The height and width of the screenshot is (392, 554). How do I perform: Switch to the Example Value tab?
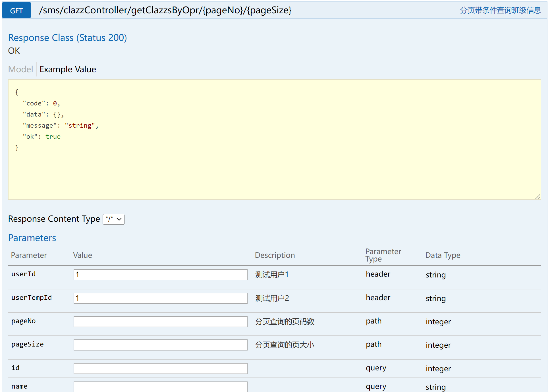coord(68,69)
